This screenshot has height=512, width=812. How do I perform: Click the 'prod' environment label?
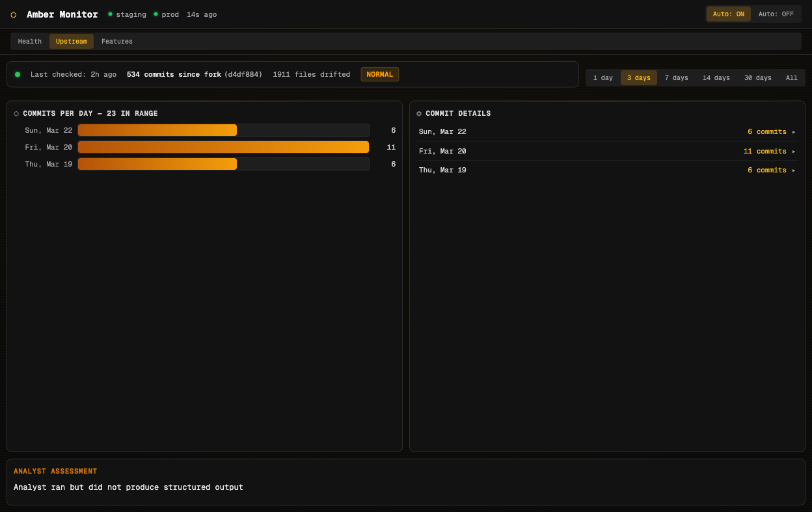(170, 14)
